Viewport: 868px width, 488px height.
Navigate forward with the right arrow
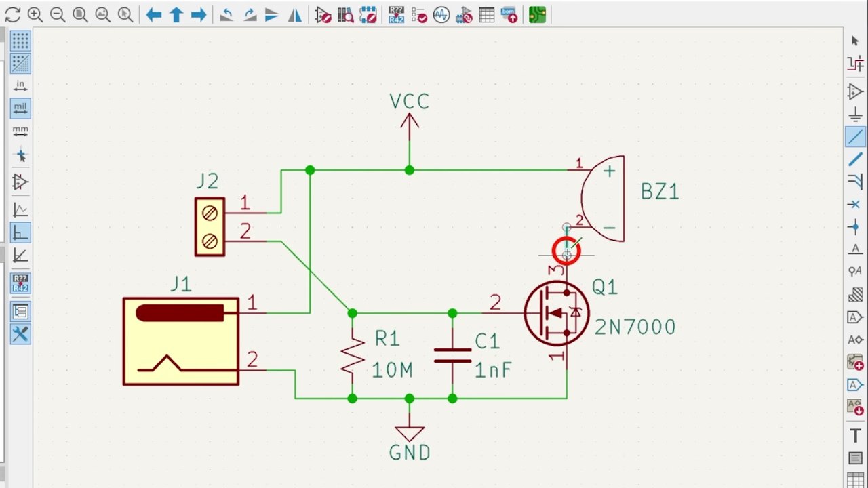click(x=199, y=15)
